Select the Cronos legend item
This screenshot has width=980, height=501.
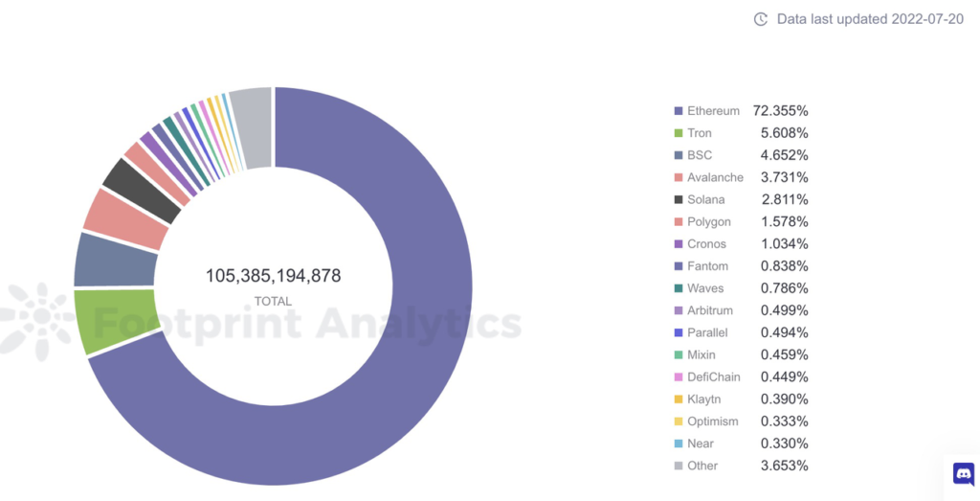[x=742, y=244]
